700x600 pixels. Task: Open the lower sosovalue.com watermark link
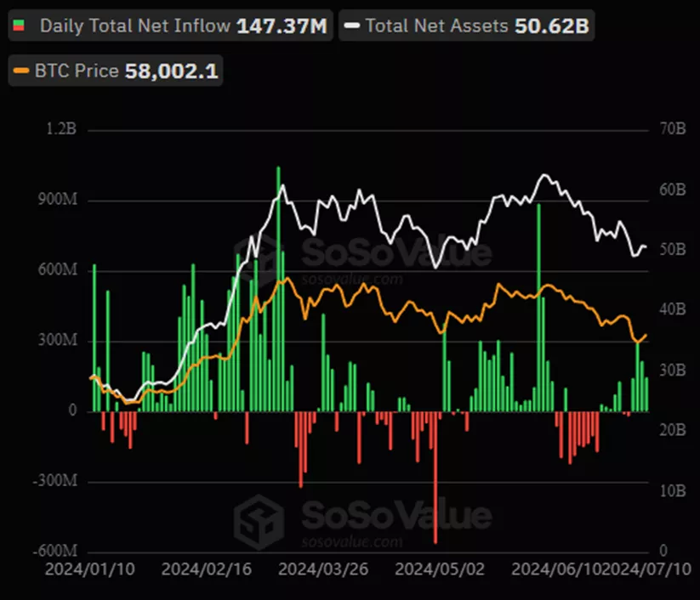[352, 541]
